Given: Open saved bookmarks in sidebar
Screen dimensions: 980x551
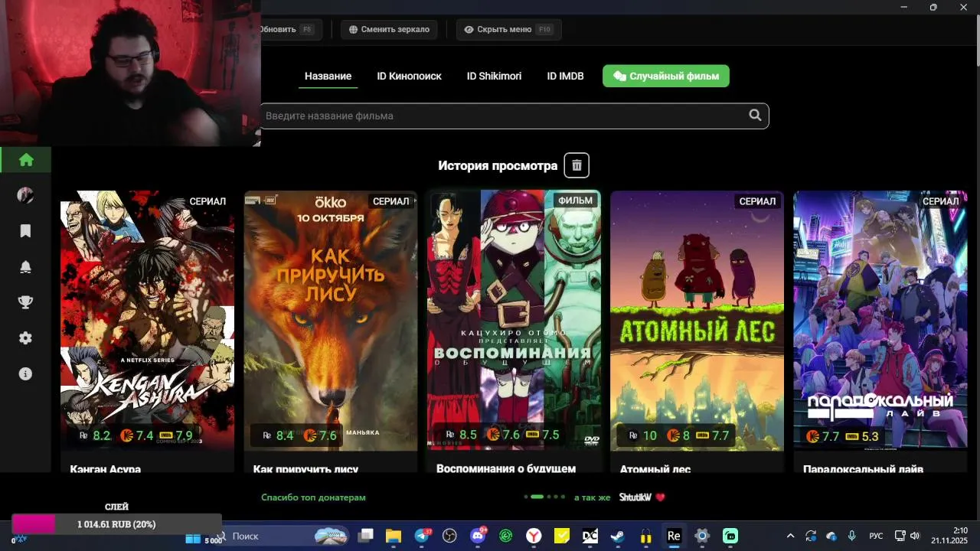Looking at the screenshot, I should [25, 231].
